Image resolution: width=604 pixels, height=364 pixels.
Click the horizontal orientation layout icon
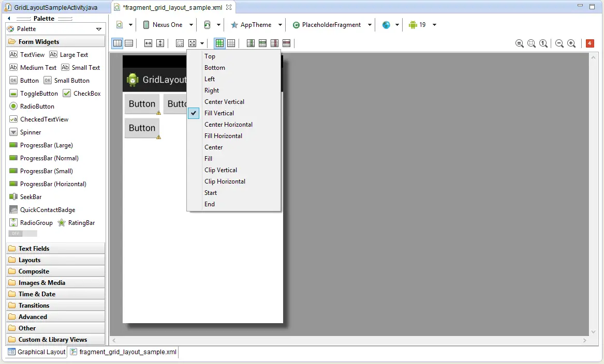tap(117, 43)
